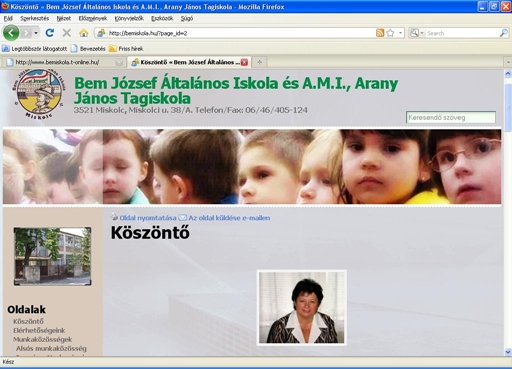
Task: Close the Köszöntő tab
Action: pos(244,62)
